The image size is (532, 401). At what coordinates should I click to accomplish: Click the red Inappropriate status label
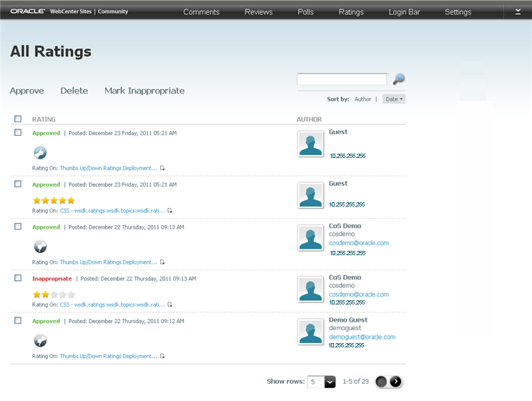coord(52,279)
